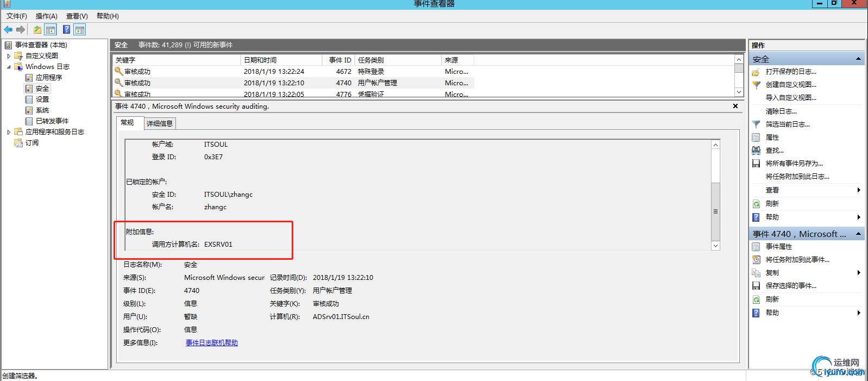Click 导入自定义视图 action
Image resolution: width=868 pixels, height=381 pixels.
pos(791,98)
